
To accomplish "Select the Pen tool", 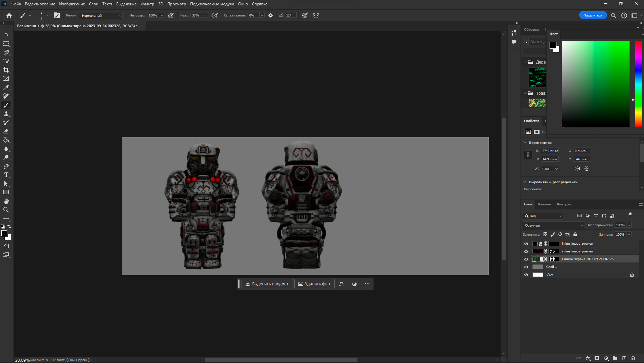I will point(6,166).
